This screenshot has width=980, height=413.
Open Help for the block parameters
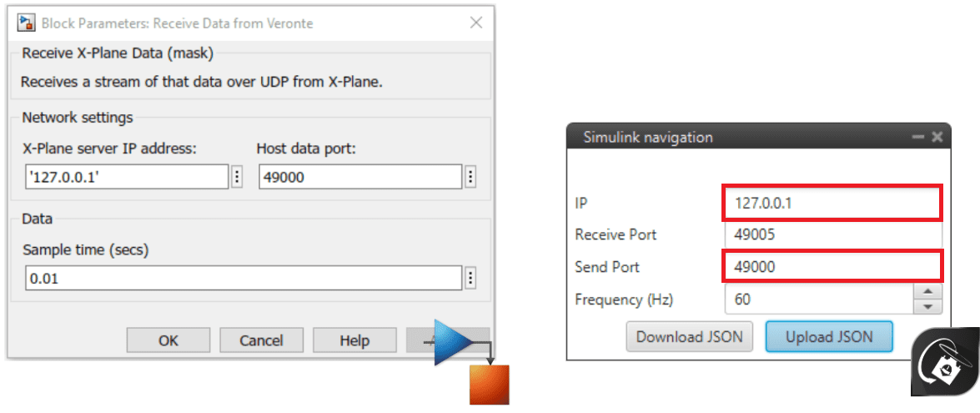click(x=354, y=340)
